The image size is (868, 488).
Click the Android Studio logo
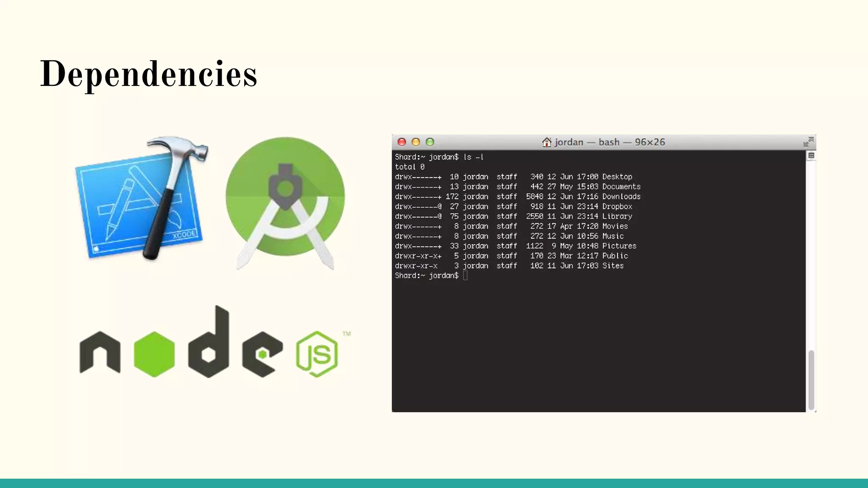coord(285,202)
